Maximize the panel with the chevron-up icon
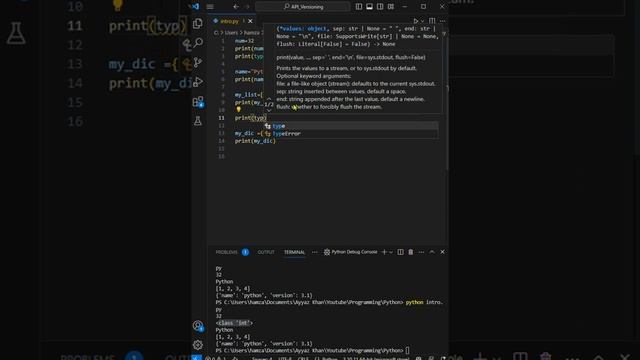The image size is (640, 360). [432, 252]
